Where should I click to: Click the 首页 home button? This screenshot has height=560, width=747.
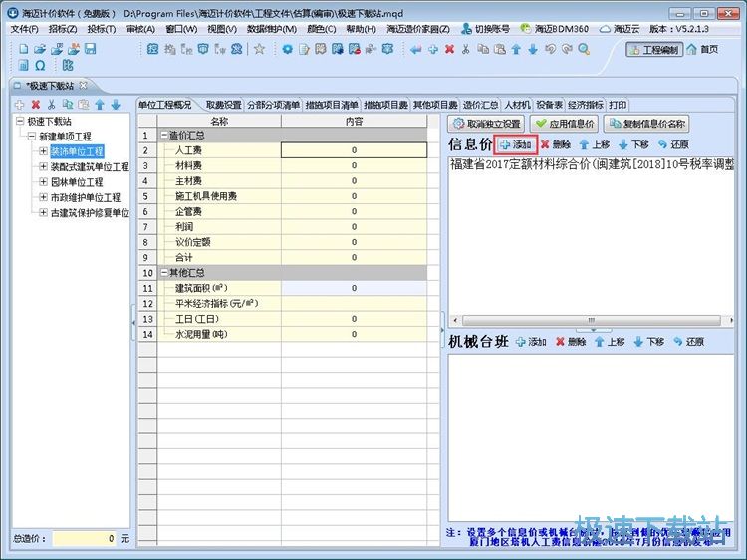(703, 49)
